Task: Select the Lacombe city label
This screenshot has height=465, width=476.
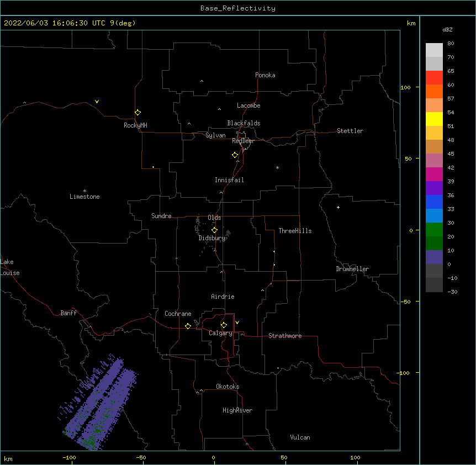Action: coord(248,105)
